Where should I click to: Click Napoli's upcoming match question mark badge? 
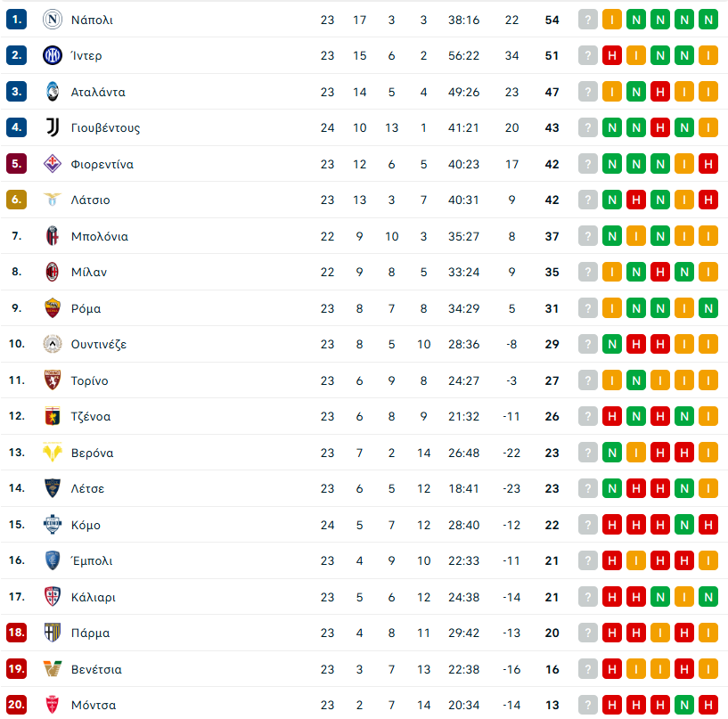[588, 20]
